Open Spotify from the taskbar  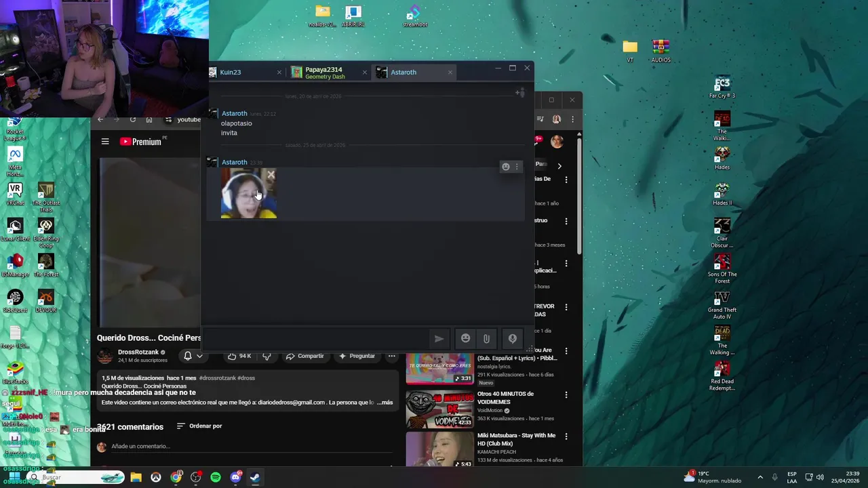(216, 477)
